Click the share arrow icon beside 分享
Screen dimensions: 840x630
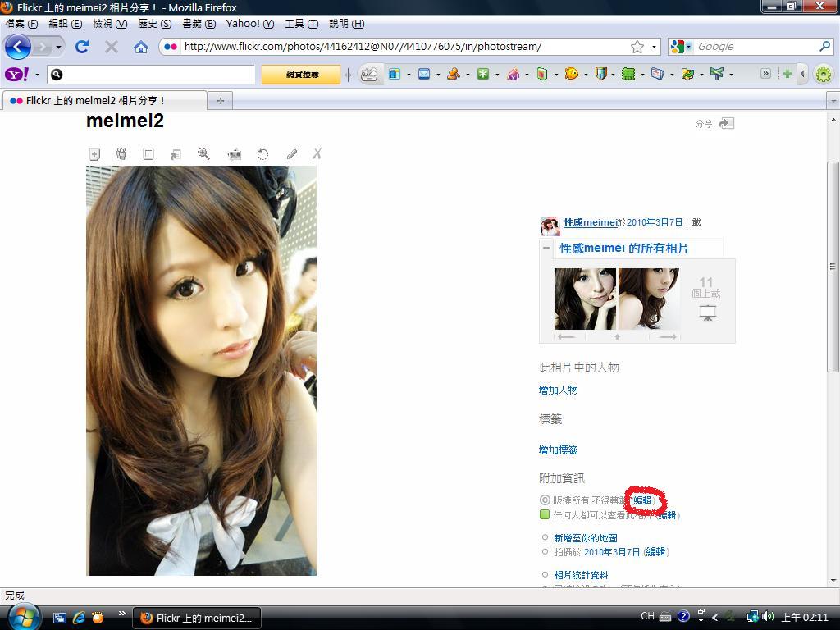point(727,124)
